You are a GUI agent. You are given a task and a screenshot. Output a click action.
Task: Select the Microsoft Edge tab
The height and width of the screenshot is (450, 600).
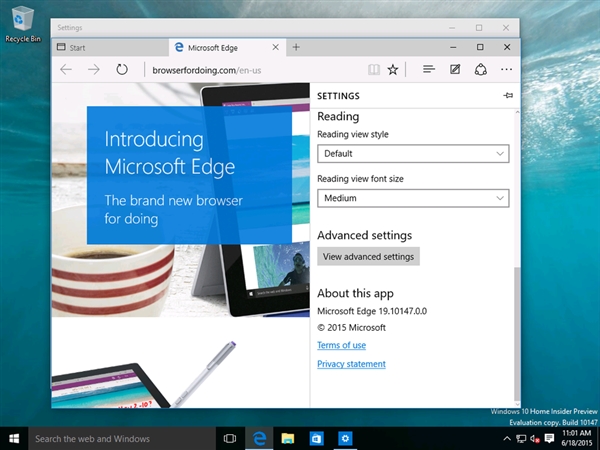click(x=227, y=47)
